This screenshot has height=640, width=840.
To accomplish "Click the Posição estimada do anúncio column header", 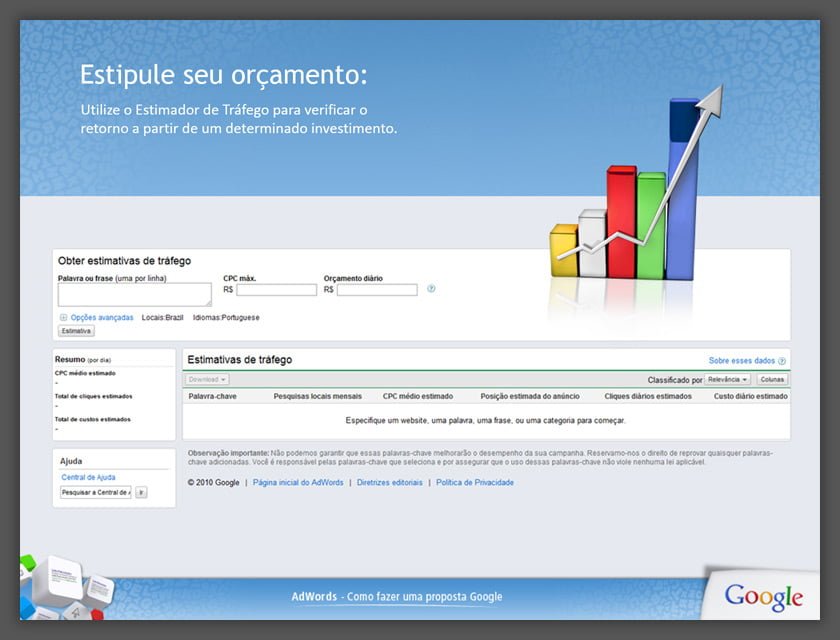I will tap(530, 396).
